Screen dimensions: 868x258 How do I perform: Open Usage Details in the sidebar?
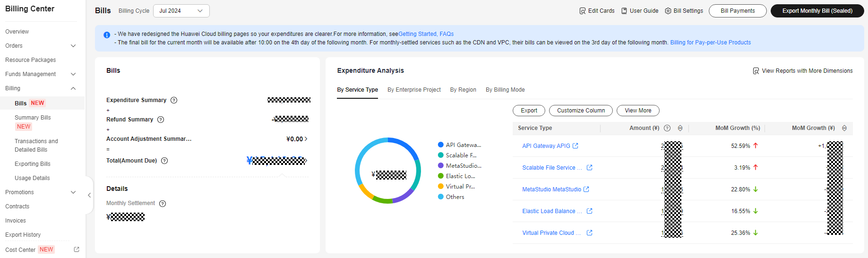(32, 178)
